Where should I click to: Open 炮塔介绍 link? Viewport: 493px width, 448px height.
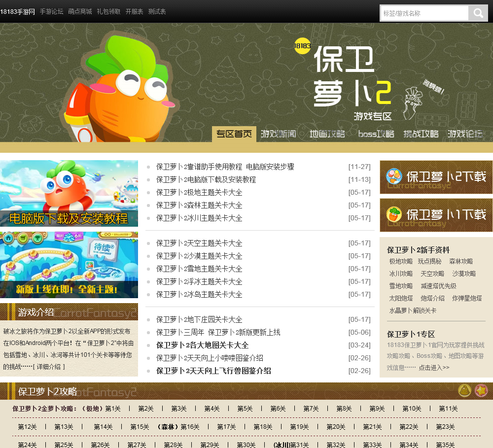(x=433, y=298)
